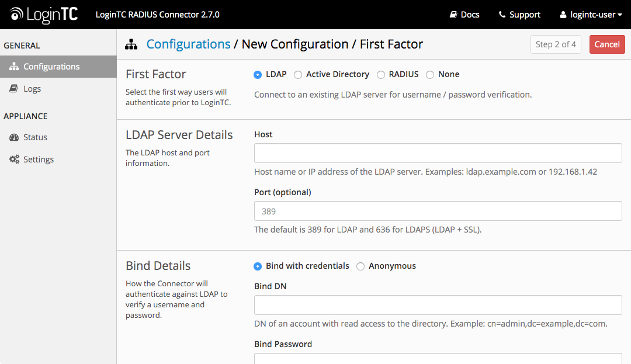Image resolution: width=631 pixels, height=364 pixels.
Task: Click the First Factor section heading
Action: coord(156,74)
